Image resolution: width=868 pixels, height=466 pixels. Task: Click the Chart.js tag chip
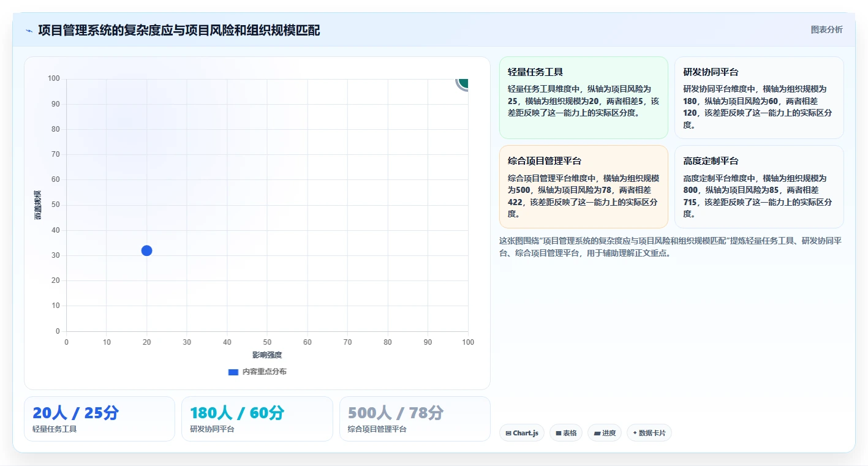click(x=522, y=433)
